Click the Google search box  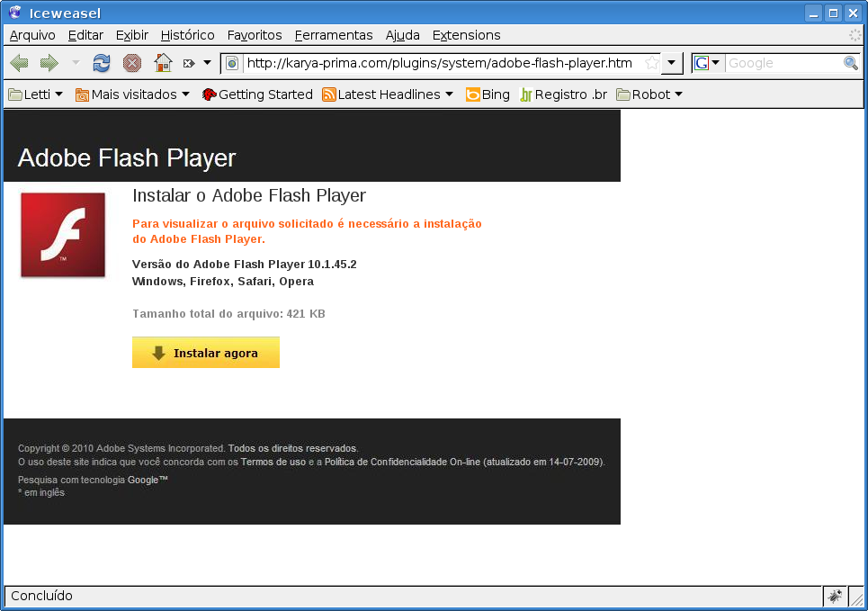(x=783, y=63)
